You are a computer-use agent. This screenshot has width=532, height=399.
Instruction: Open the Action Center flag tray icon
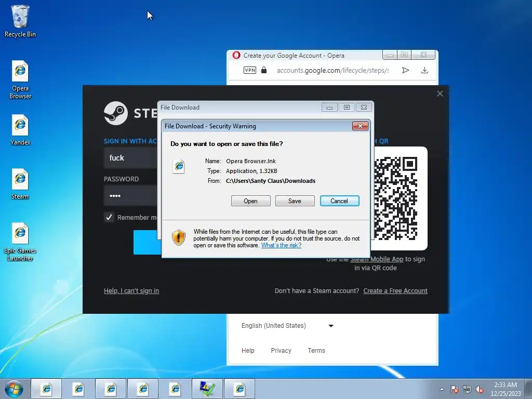(x=455, y=389)
